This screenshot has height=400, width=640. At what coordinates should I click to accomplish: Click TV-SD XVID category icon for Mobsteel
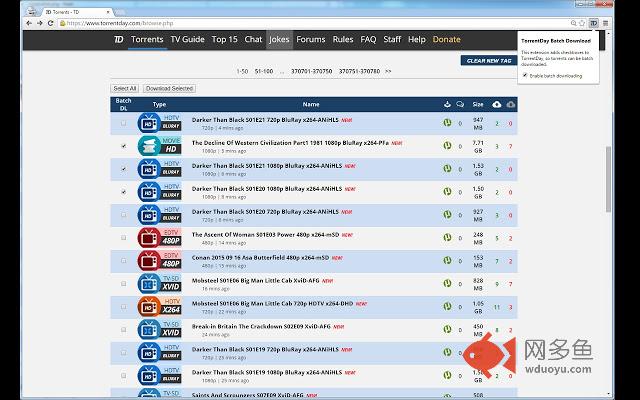pyautogui.click(x=160, y=283)
